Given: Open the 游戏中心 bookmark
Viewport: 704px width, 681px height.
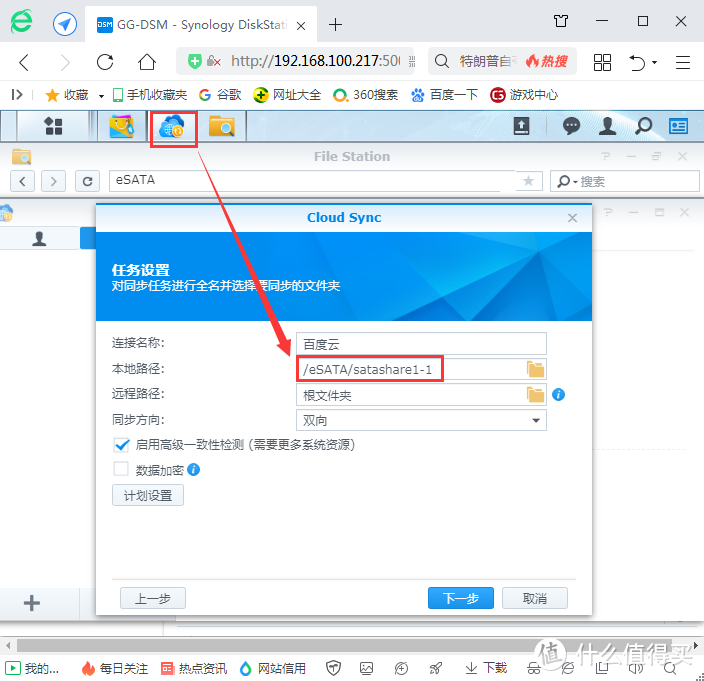Looking at the screenshot, I should (x=524, y=95).
